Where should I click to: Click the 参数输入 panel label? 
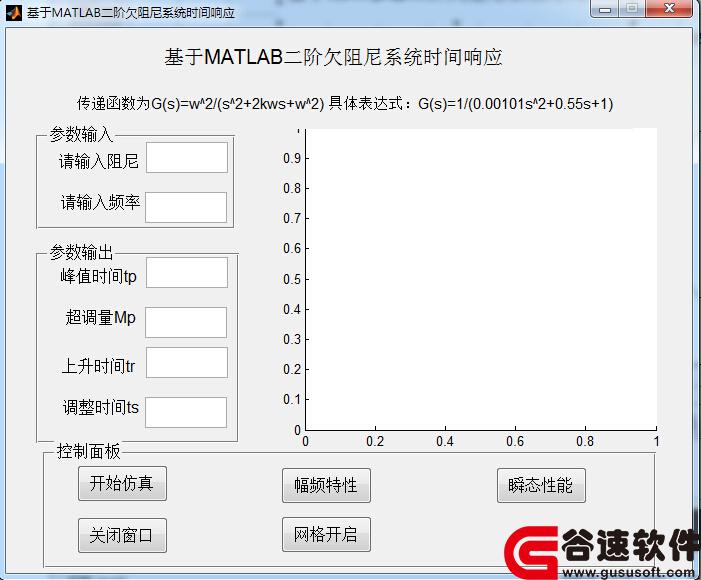(x=81, y=134)
